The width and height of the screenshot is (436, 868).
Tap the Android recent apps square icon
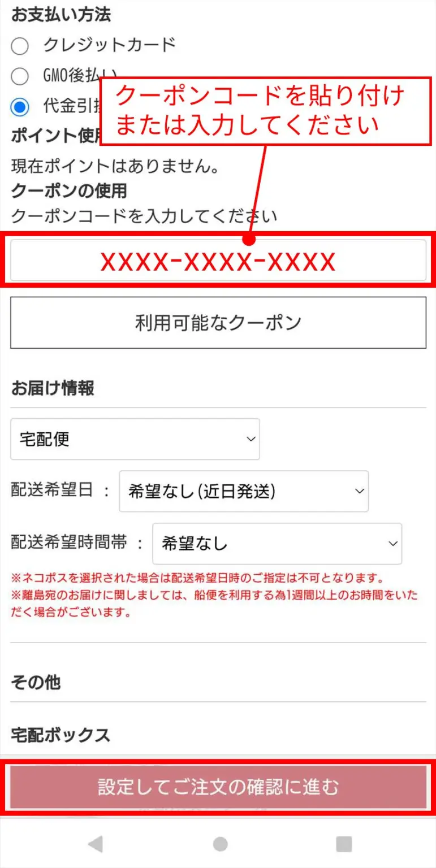pyautogui.click(x=344, y=844)
